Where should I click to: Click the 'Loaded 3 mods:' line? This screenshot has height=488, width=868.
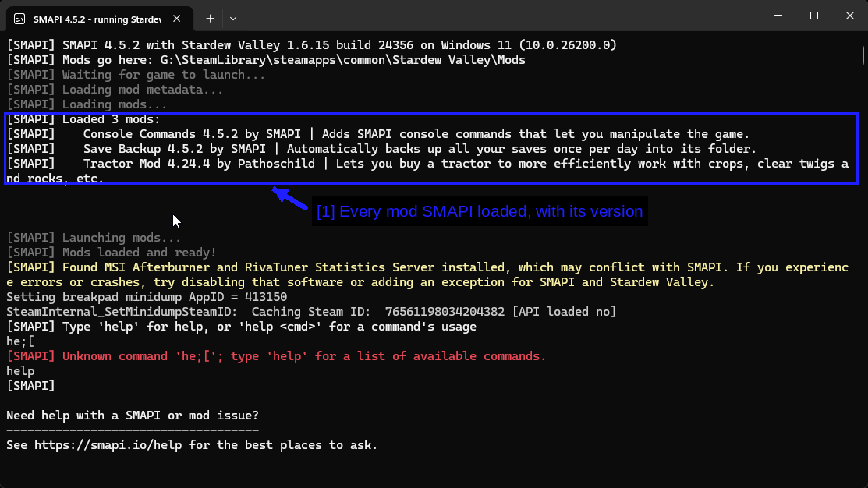[83, 119]
